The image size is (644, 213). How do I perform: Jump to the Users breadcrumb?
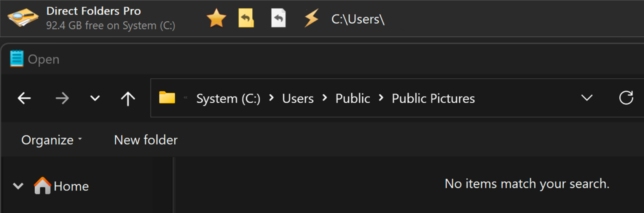click(x=298, y=99)
